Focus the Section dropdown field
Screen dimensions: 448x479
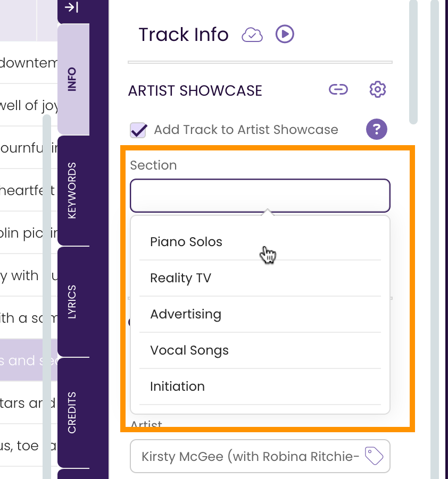pyautogui.click(x=260, y=196)
